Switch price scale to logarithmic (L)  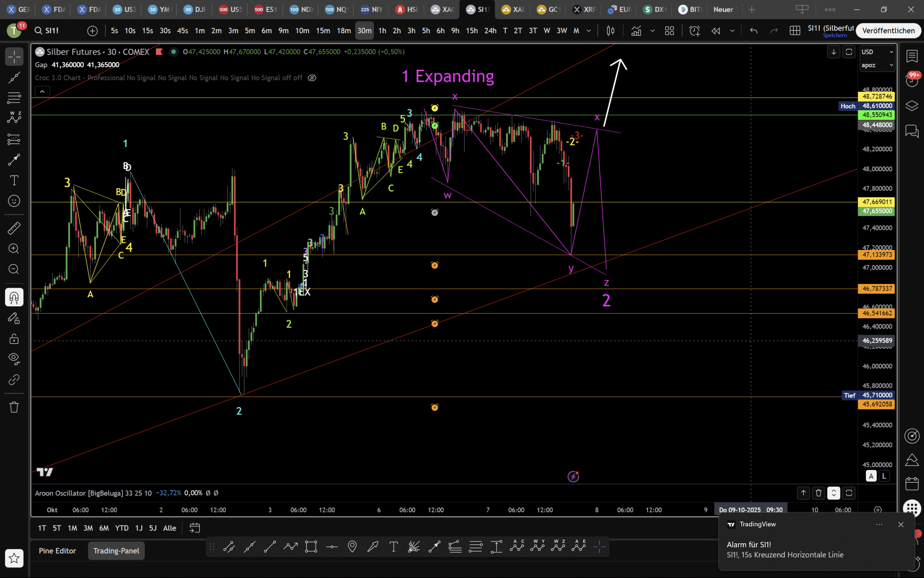point(884,476)
